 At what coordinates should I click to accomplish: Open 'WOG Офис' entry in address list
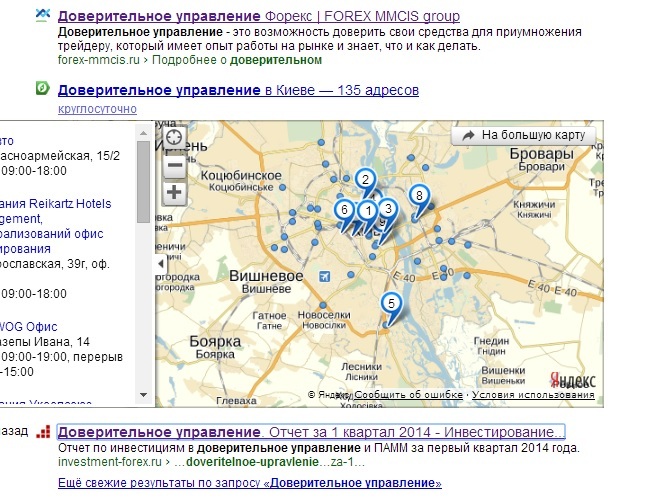28,326
